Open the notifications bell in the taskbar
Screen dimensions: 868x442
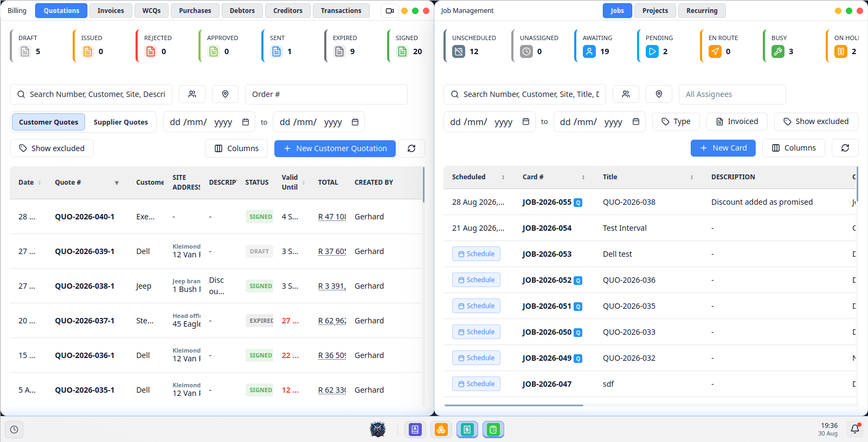(x=855, y=429)
